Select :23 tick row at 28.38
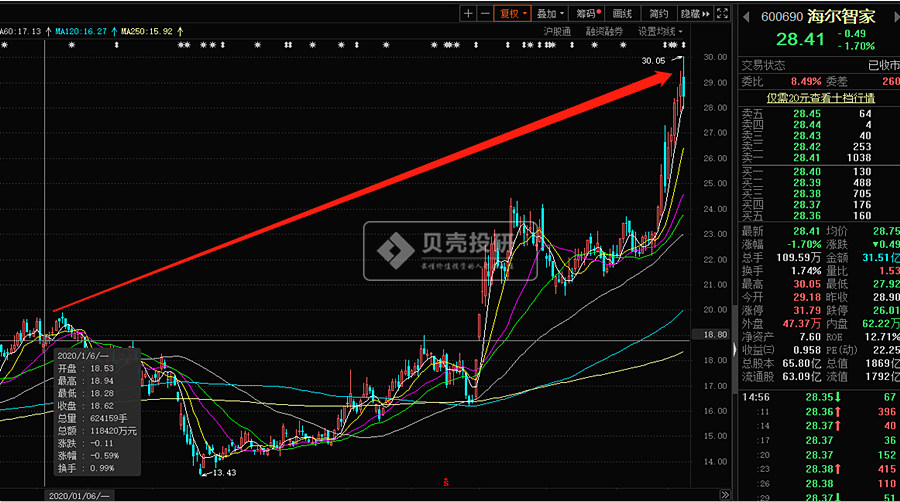 point(819,469)
